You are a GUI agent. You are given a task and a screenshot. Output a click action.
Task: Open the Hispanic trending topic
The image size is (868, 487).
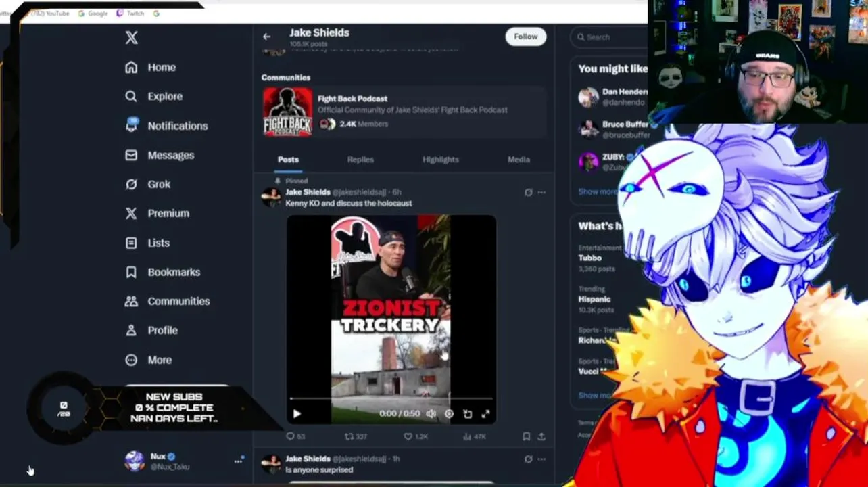595,299
